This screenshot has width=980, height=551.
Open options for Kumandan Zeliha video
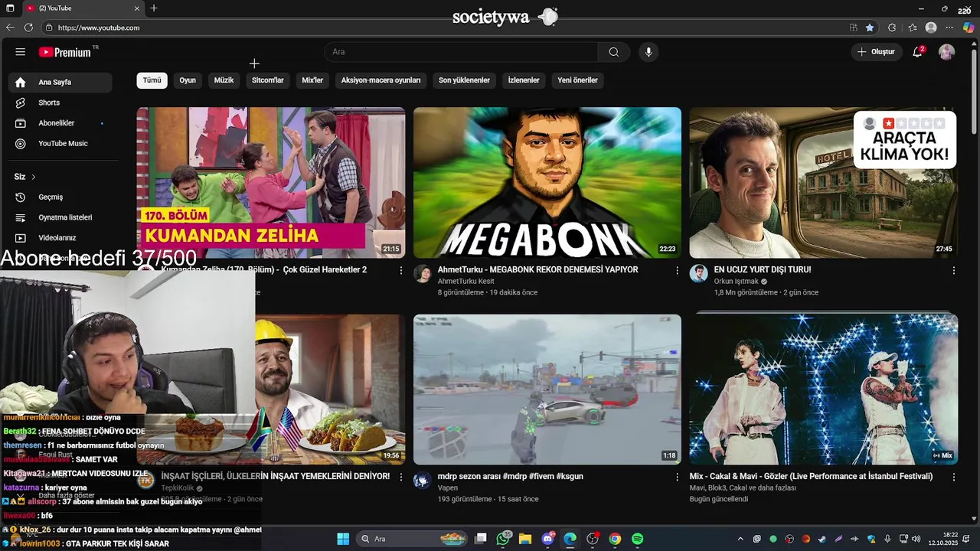pyautogui.click(x=400, y=270)
